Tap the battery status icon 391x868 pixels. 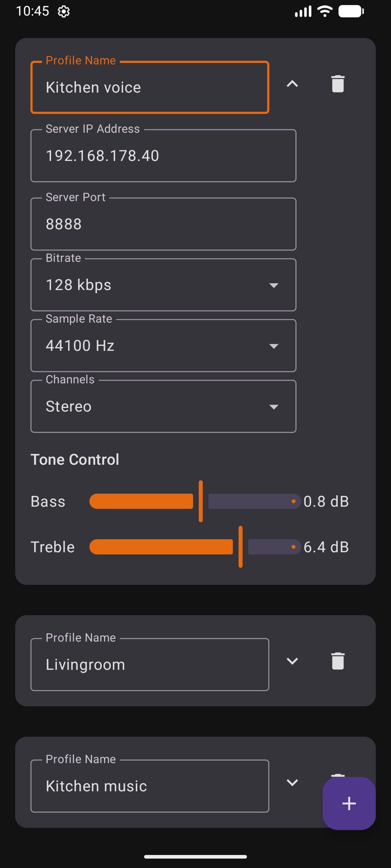(x=351, y=12)
